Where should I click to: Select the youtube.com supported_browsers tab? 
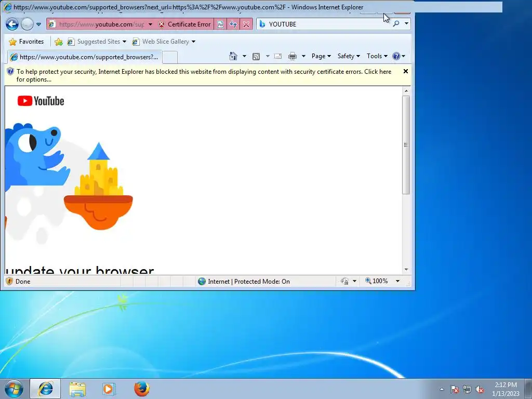click(x=85, y=57)
